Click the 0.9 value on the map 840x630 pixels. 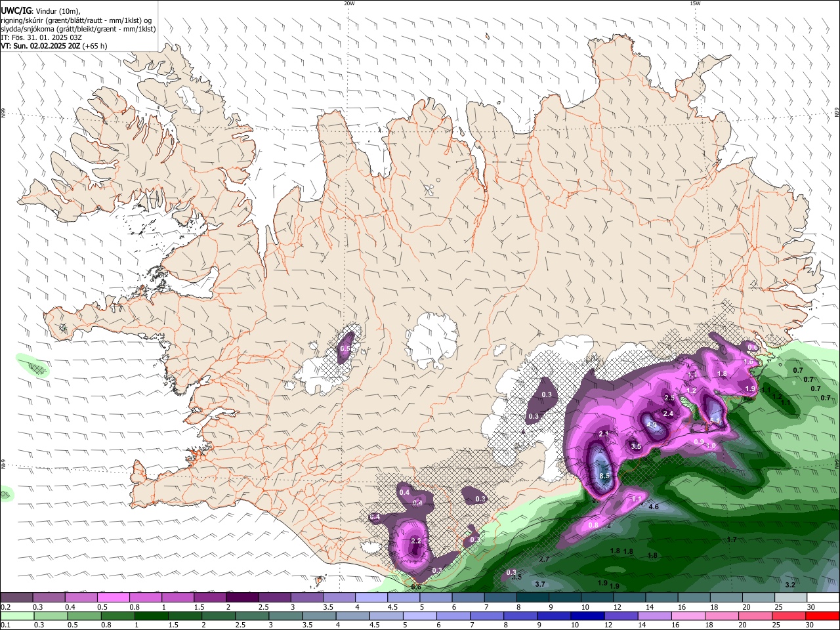click(x=699, y=442)
